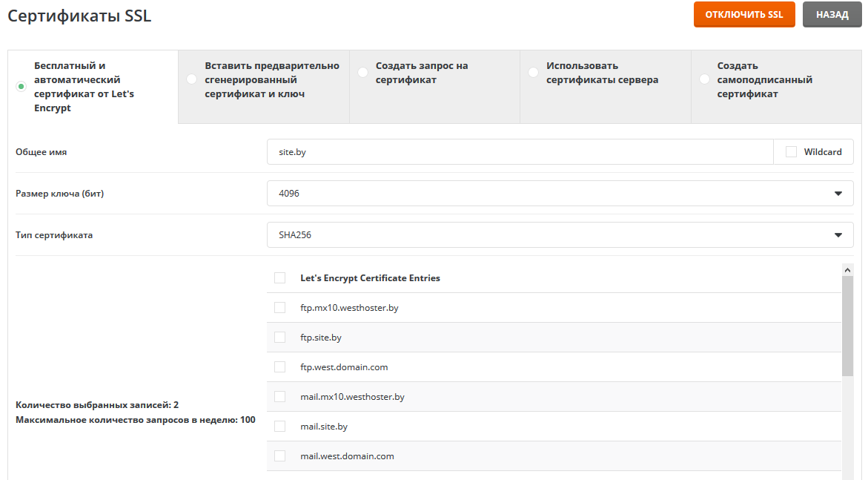868x480 pixels.
Task: Check the ftp.west.domain.com entry
Action: click(279, 367)
